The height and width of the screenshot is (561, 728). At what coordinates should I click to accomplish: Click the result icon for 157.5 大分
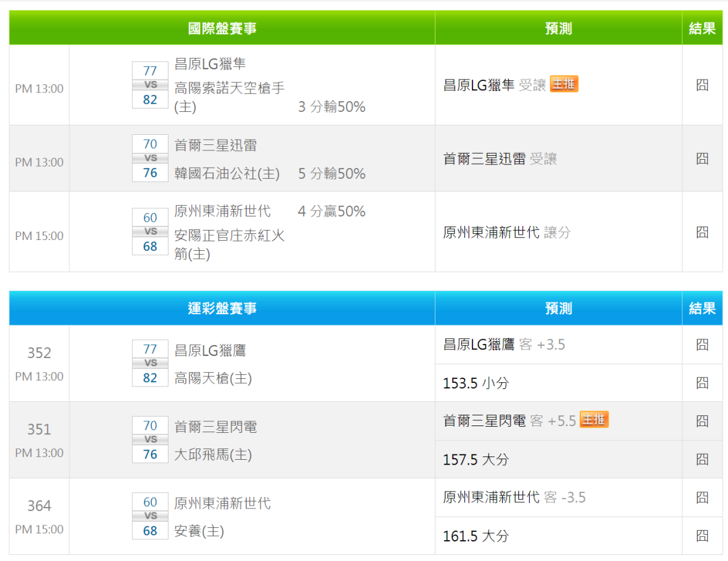tap(702, 459)
